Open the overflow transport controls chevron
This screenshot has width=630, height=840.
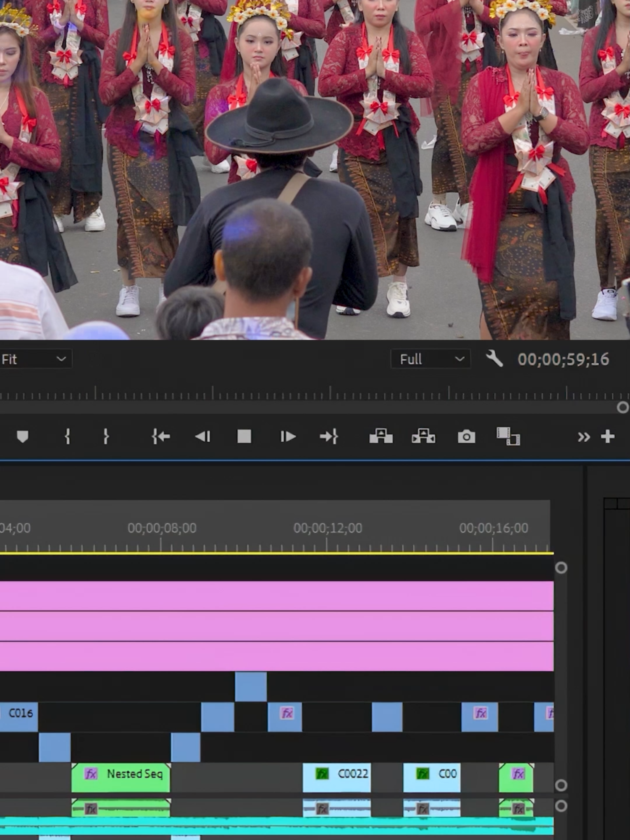point(583,437)
